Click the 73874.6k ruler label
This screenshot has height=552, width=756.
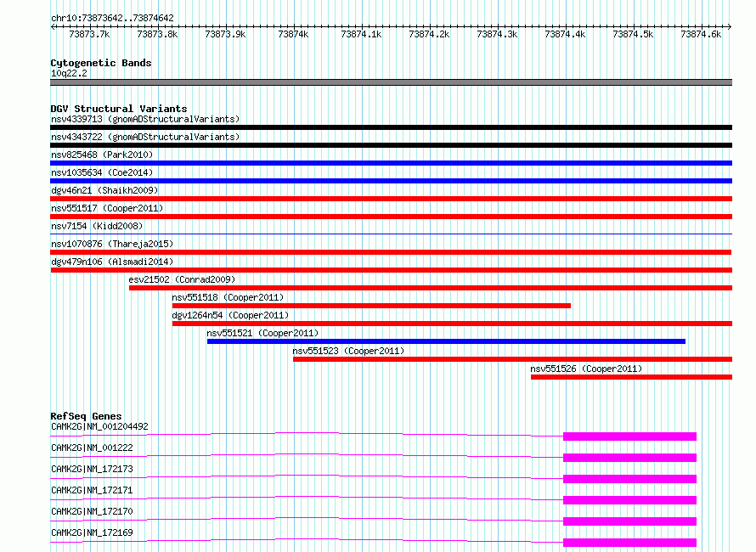(x=701, y=34)
